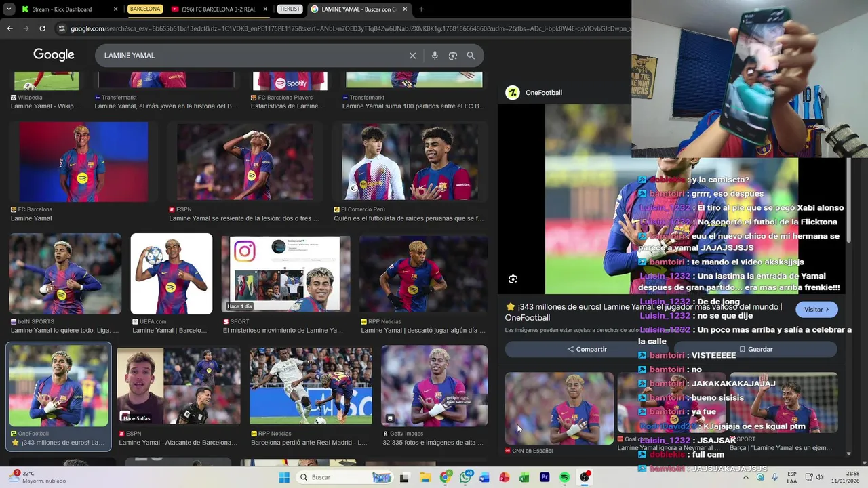Switch the ESP LAA keyboard language
The height and width of the screenshot is (488, 868).
coord(792,477)
